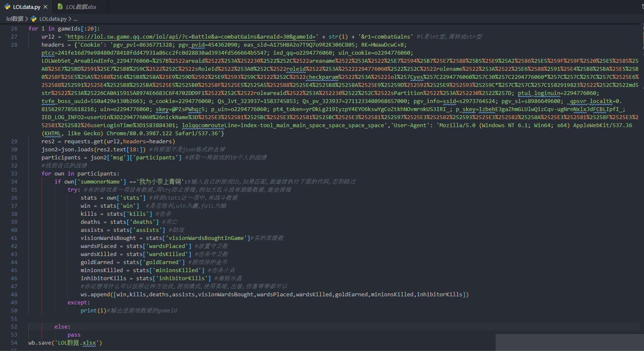Switch to the LOLdata.py editor tab
The width and height of the screenshot is (644, 351).
coord(26,7)
